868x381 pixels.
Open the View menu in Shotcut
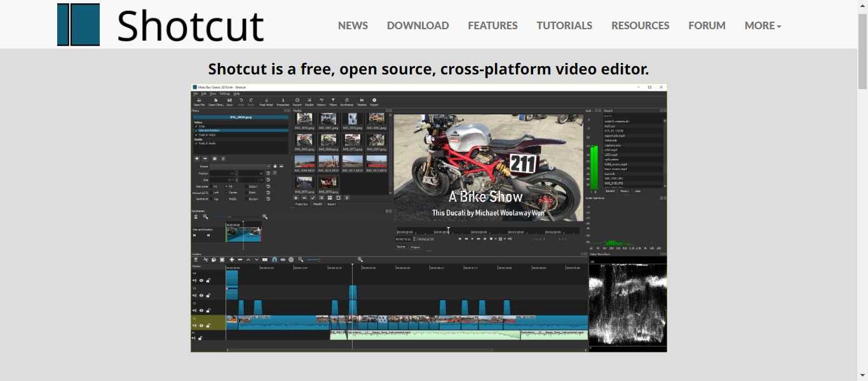pyautogui.click(x=213, y=94)
